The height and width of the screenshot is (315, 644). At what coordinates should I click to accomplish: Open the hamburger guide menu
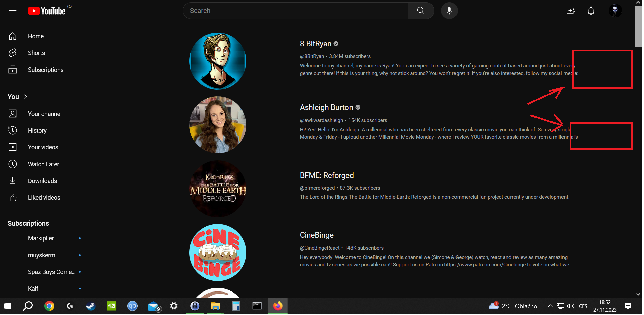pos(13,11)
